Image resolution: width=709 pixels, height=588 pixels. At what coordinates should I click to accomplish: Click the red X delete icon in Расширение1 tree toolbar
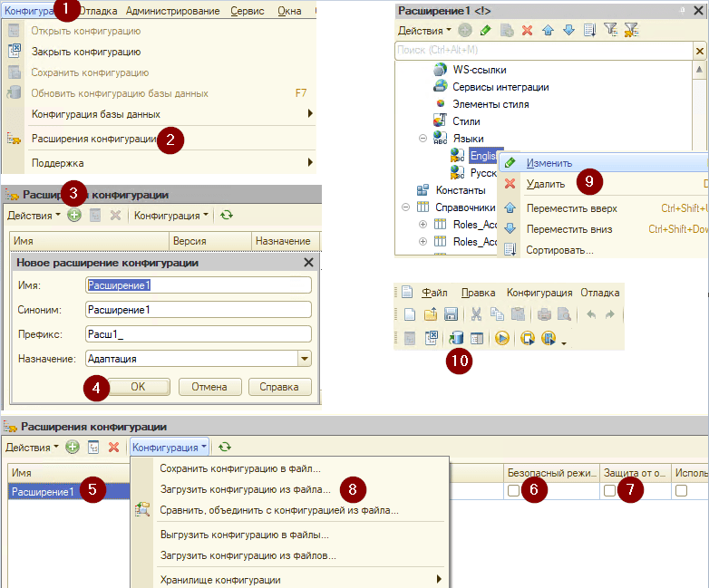tap(528, 30)
